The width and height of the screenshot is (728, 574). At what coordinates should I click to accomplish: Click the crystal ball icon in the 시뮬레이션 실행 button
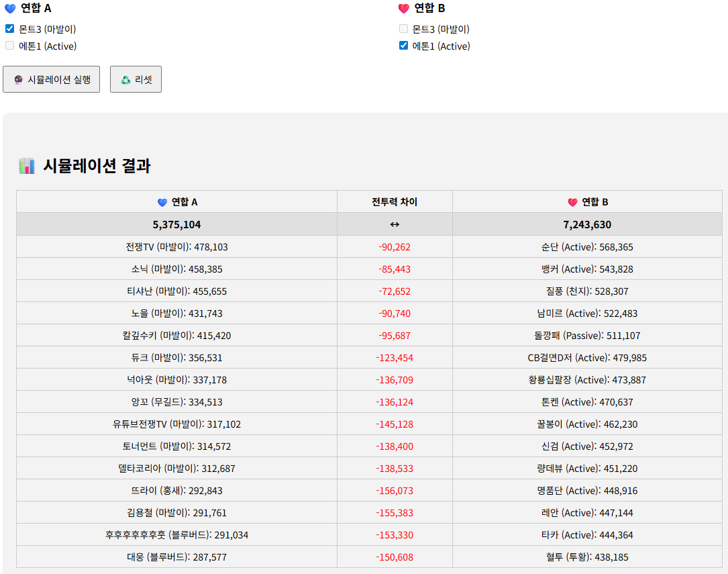point(18,80)
